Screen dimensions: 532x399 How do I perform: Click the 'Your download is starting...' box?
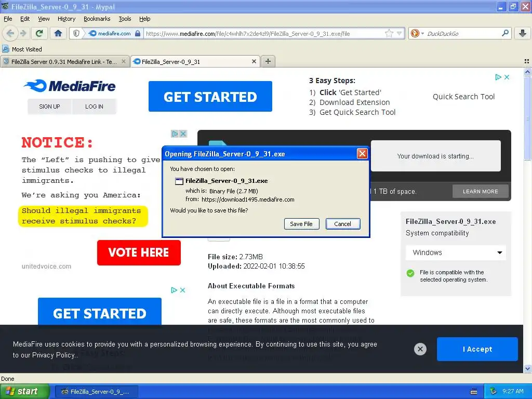tap(436, 156)
